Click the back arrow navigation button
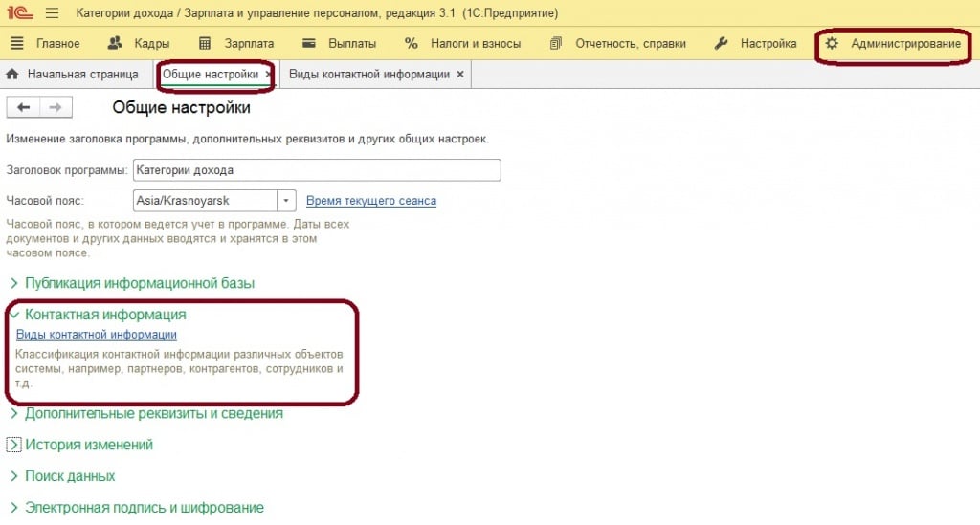The width and height of the screenshot is (980, 525). click(23, 107)
